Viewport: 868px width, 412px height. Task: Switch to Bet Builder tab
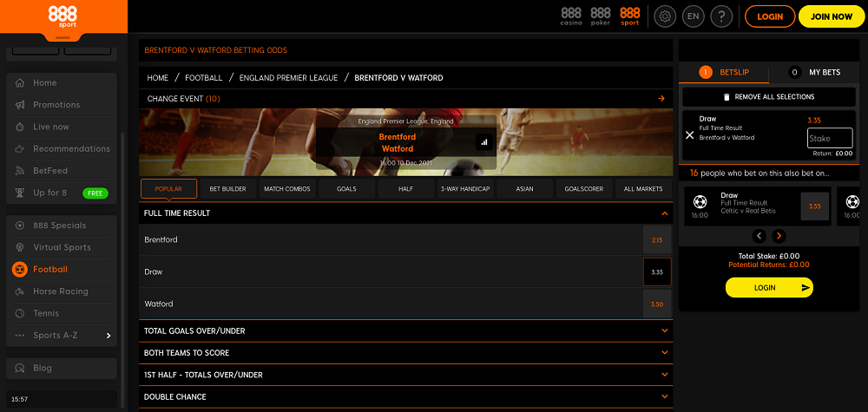[227, 188]
